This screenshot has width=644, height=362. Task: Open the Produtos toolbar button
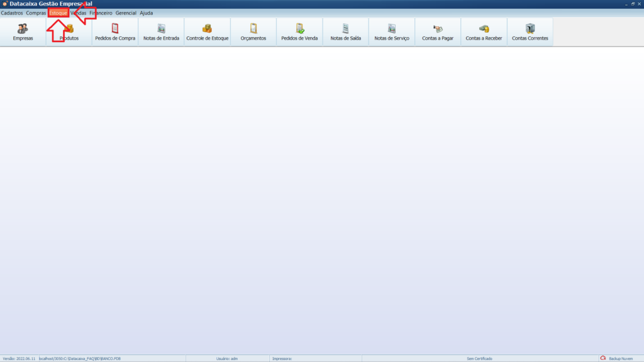pyautogui.click(x=69, y=33)
